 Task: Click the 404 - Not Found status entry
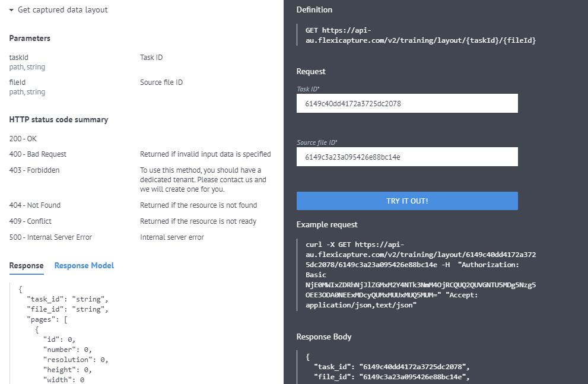click(x=35, y=205)
